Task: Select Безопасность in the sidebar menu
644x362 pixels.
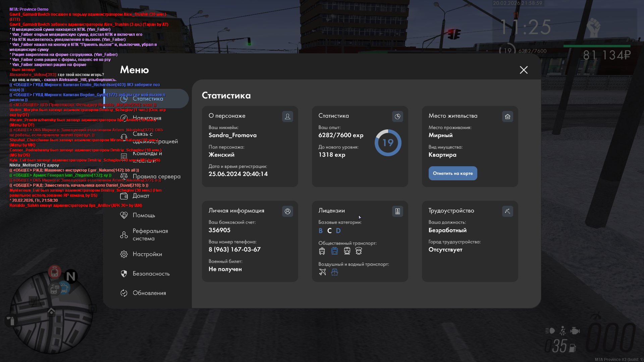Action: (x=151, y=274)
